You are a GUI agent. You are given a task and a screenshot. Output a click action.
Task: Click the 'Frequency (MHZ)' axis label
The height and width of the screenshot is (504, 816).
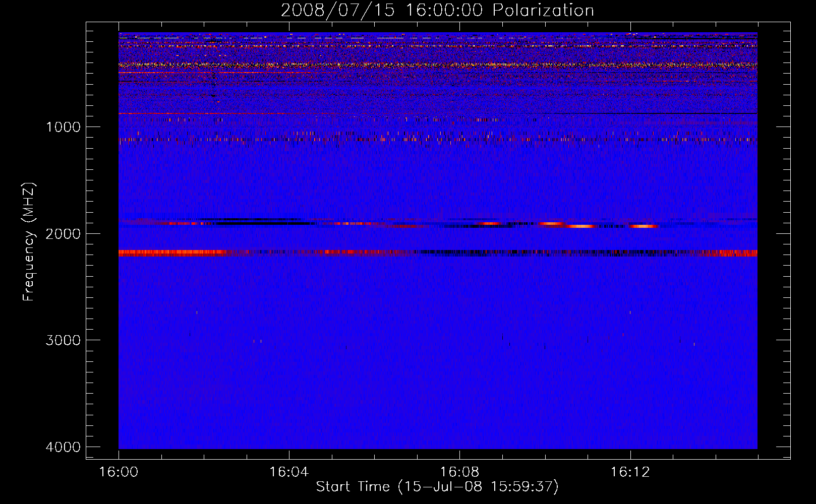[29, 242]
